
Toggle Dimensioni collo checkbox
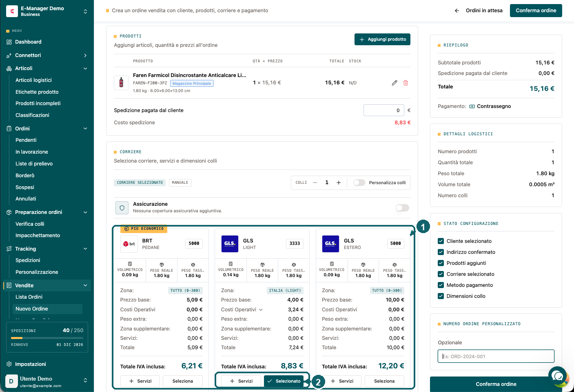pyautogui.click(x=441, y=296)
